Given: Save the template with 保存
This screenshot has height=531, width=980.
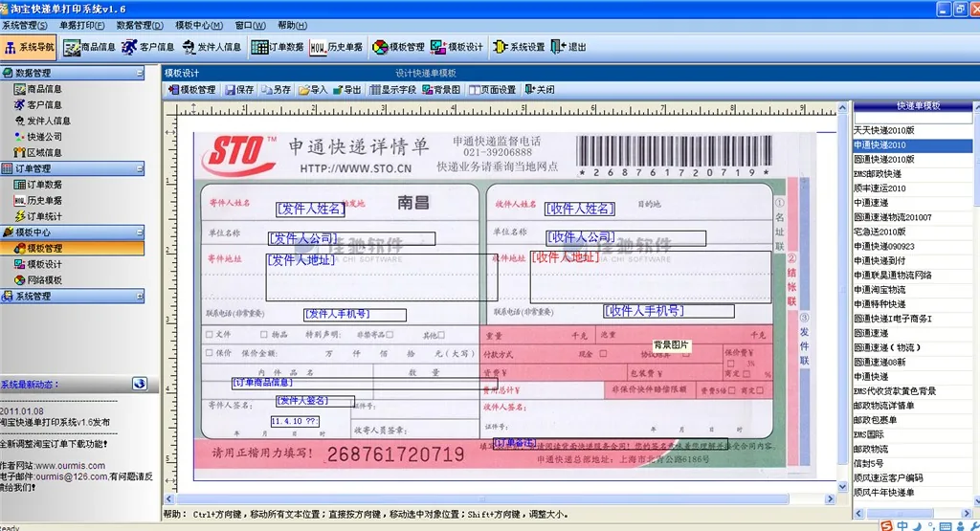Looking at the screenshot, I should 239,89.
